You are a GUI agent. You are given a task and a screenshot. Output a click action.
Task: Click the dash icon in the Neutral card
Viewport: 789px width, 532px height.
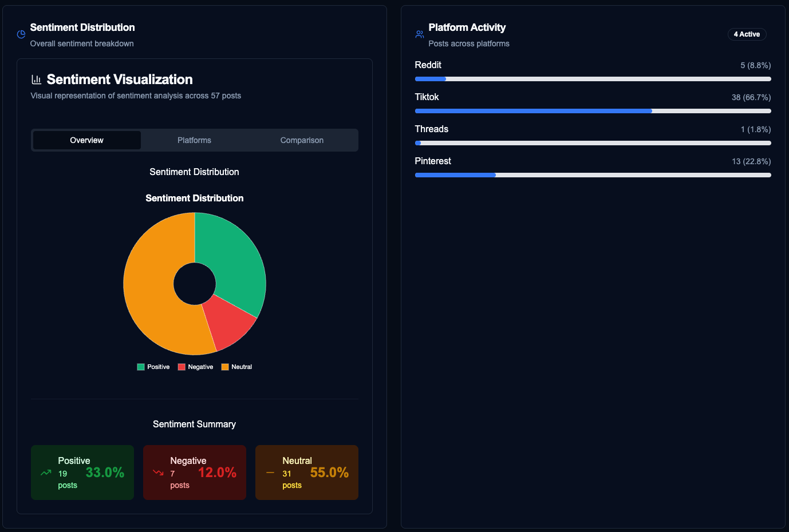tap(269, 473)
